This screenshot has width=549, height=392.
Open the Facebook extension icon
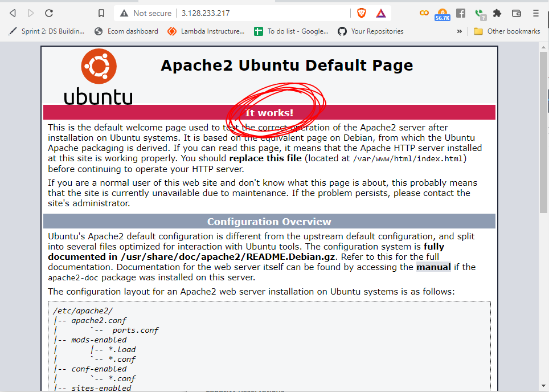[461, 13]
